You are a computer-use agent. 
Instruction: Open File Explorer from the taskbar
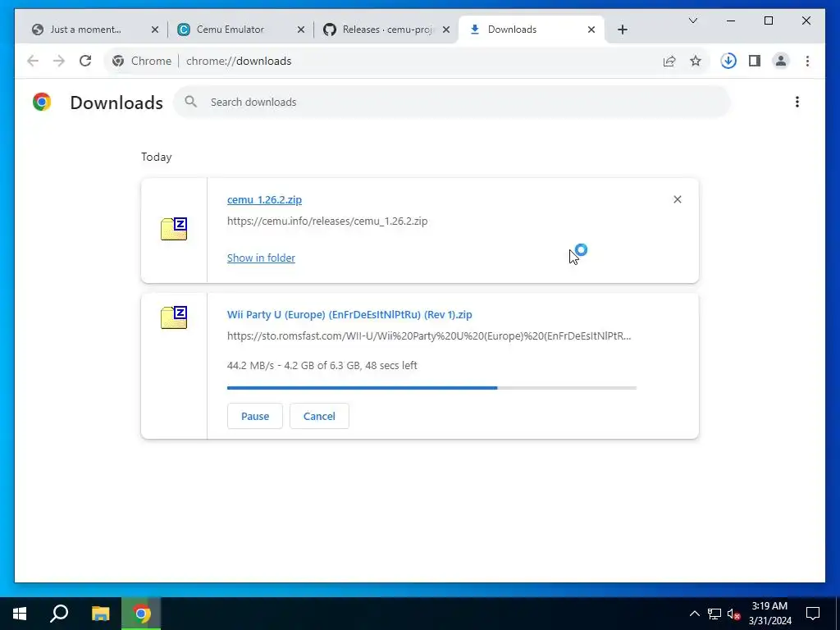point(100,614)
